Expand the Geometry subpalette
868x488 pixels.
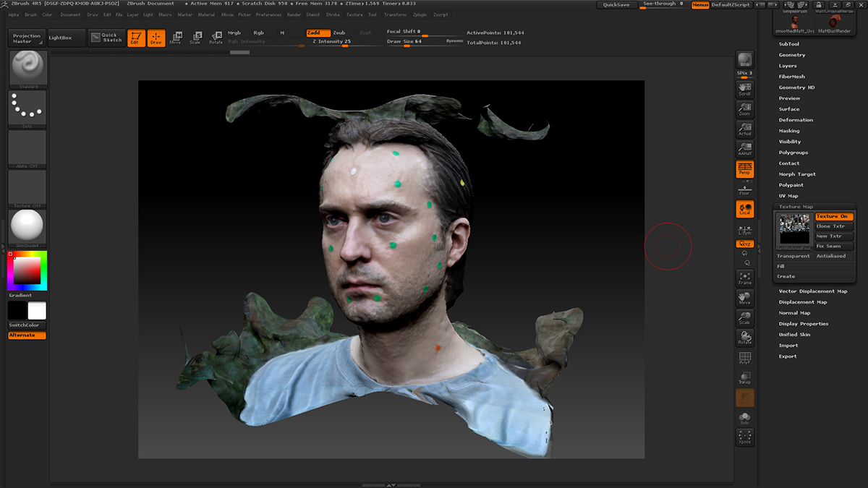(792, 55)
